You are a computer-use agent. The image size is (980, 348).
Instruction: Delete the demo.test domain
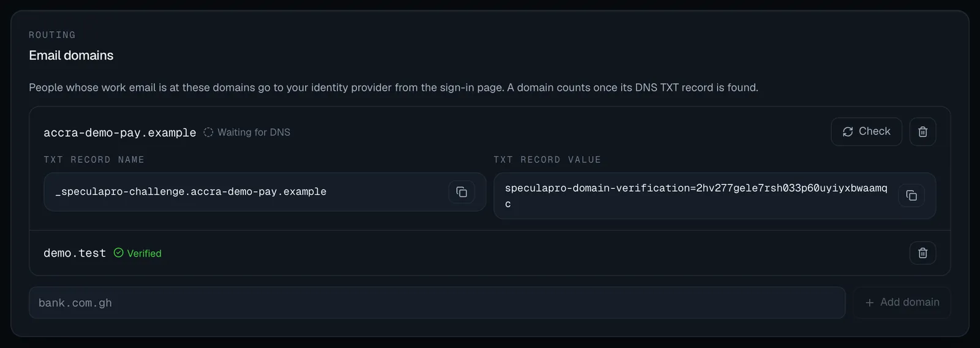(922, 253)
